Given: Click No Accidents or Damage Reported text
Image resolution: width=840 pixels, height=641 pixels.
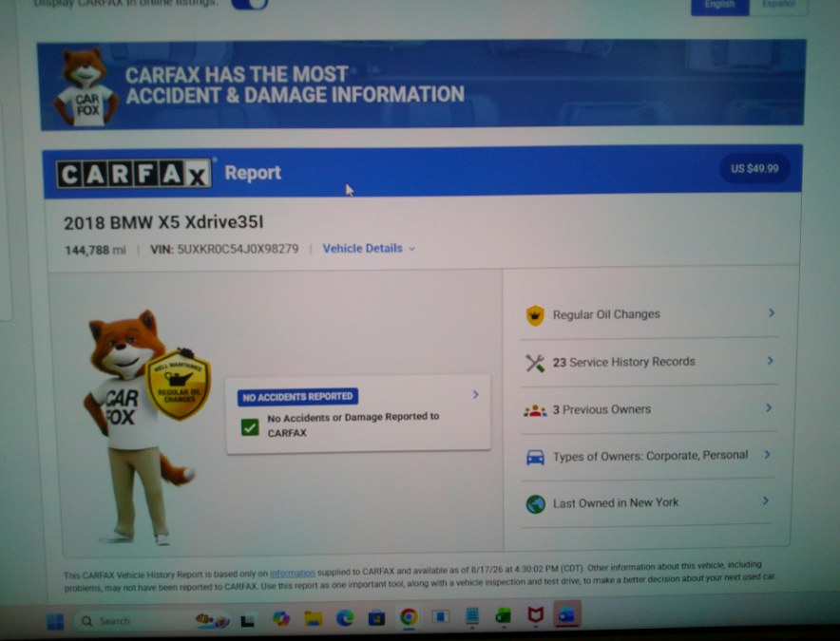Looking at the screenshot, I should point(353,424).
